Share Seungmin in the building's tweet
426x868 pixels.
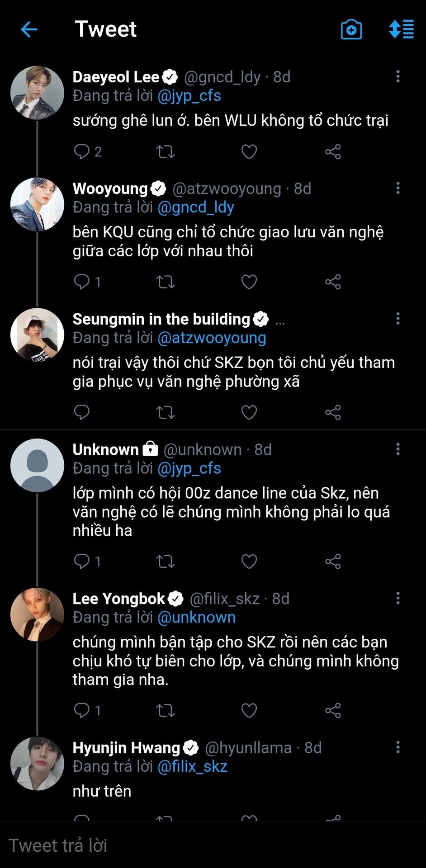[333, 412]
